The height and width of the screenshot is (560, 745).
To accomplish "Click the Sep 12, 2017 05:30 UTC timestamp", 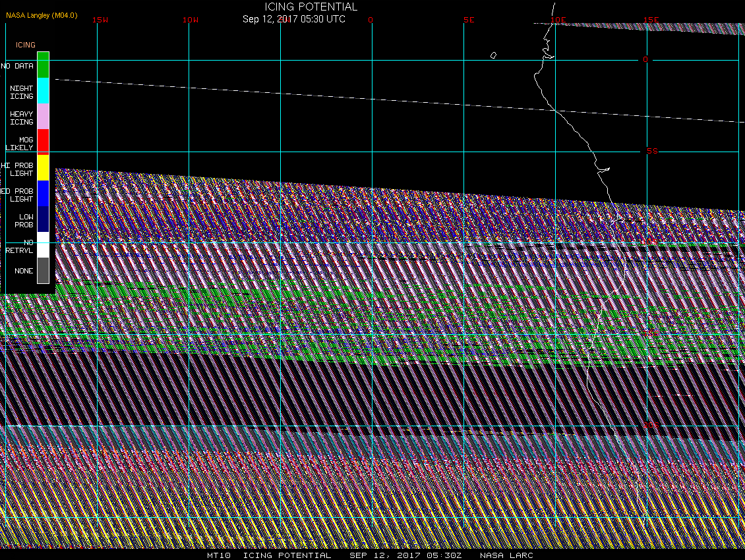I will 293,19.
